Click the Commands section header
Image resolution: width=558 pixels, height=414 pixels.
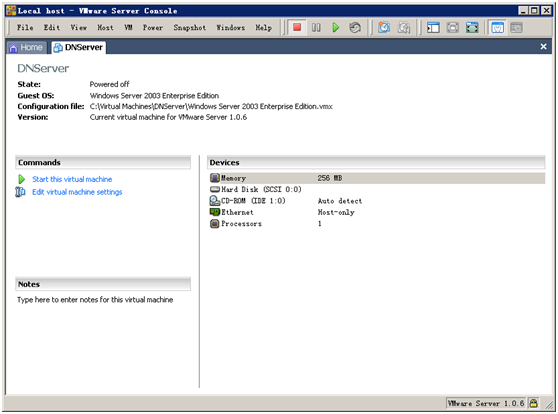pos(103,162)
